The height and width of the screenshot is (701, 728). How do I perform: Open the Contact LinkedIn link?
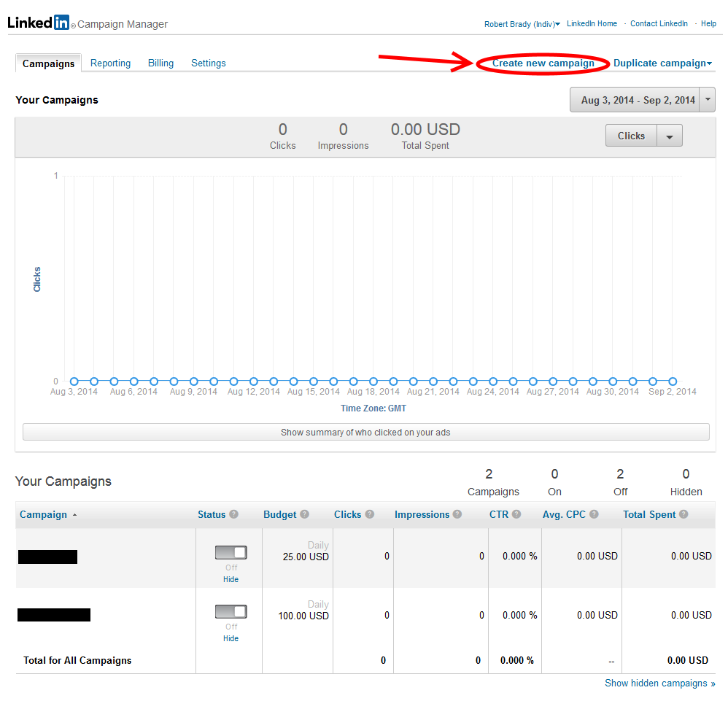tap(659, 23)
